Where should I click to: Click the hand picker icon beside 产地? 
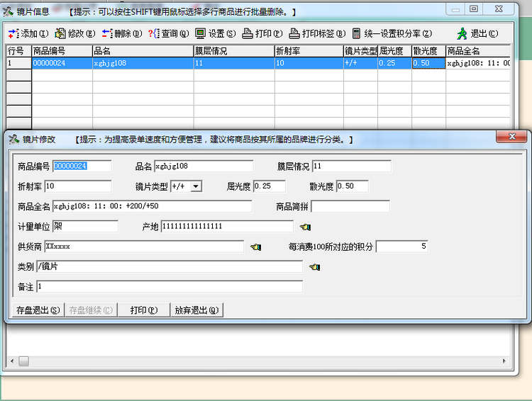305,227
